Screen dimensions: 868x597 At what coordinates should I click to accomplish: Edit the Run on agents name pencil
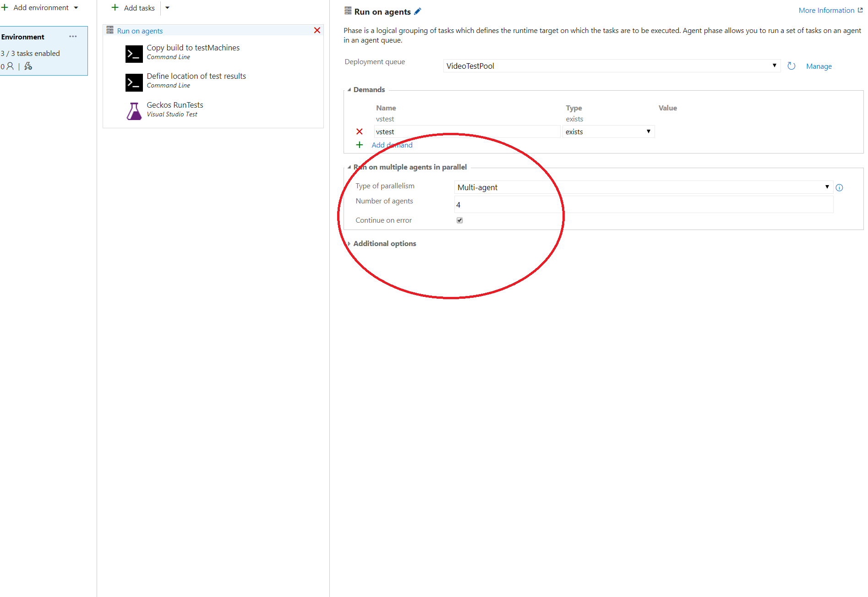pyautogui.click(x=417, y=11)
